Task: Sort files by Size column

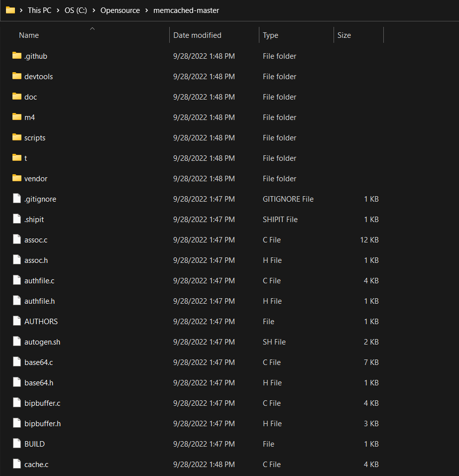Action: pyautogui.click(x=344, y=35)
